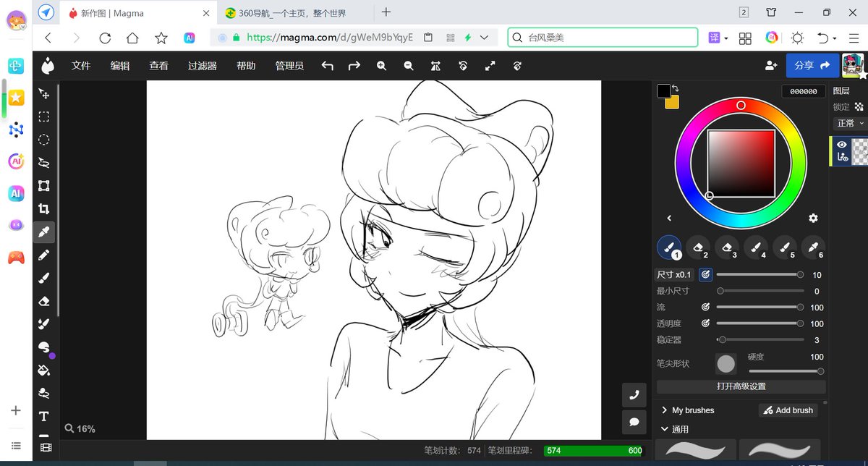Select the eraser tool in left toolbar
Screen dimensions: 868x466
coord(44,302)
